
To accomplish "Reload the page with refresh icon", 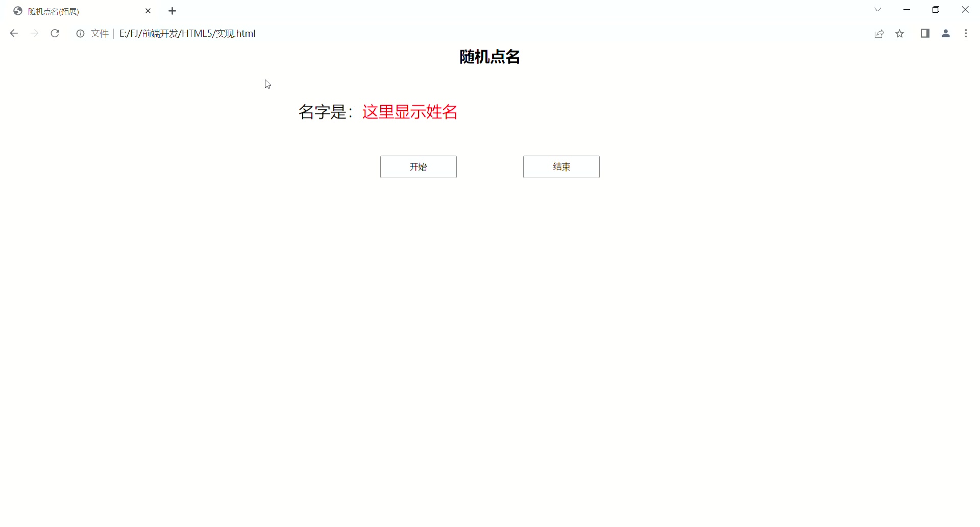I will click(x=55, y=34).
